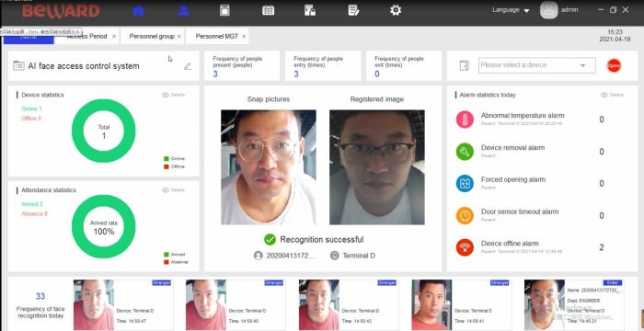644x331 pixels.
Task: Expand the Language dropdown
Action: 511,10
